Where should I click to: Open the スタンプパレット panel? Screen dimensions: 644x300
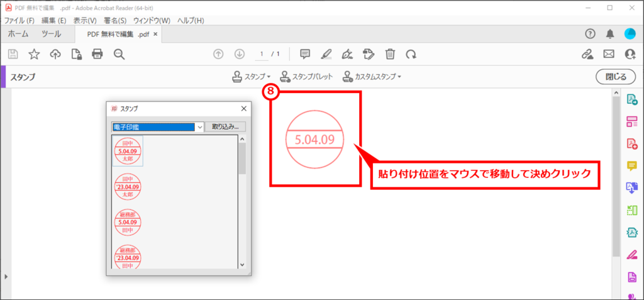click(306, 77)
